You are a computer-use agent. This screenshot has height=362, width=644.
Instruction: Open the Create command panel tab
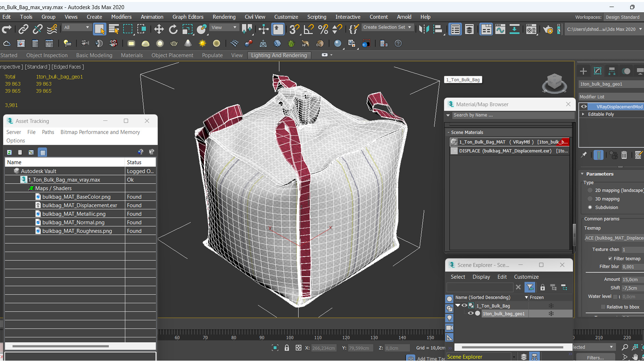pyautogui.click(x=583, y=71)
